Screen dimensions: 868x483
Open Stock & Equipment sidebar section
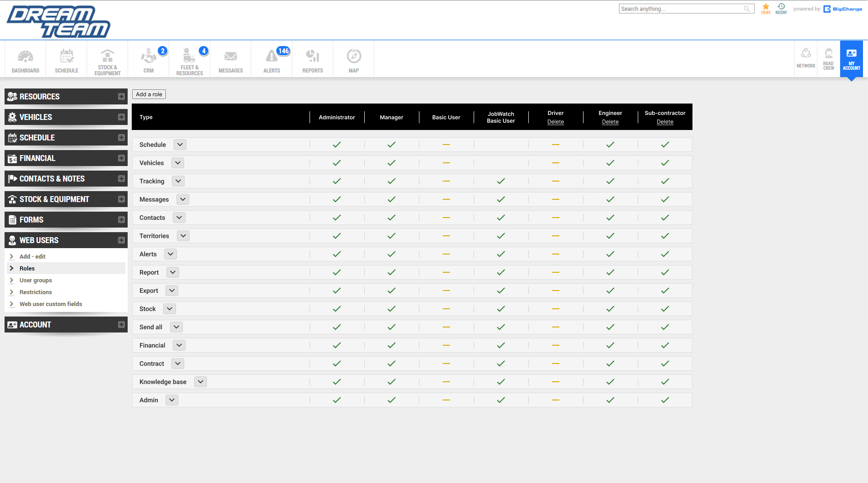[x=66, y=199]
